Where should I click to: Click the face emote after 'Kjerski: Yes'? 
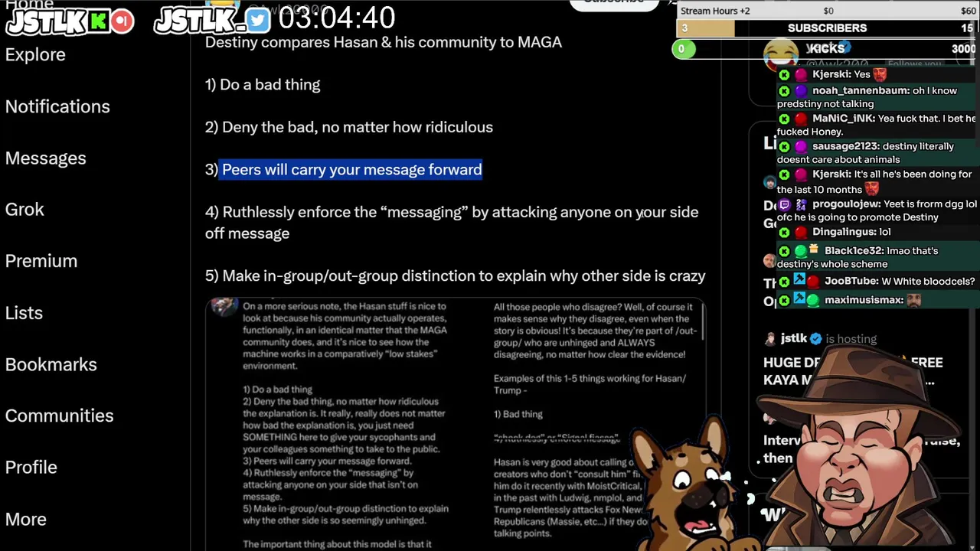pos(880,74)
